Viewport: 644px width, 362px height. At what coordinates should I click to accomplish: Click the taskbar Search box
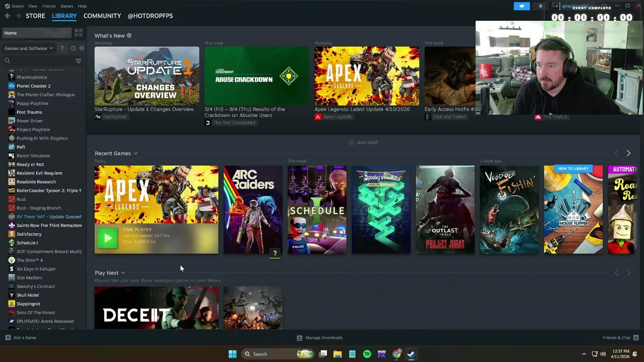click(278, 354)
